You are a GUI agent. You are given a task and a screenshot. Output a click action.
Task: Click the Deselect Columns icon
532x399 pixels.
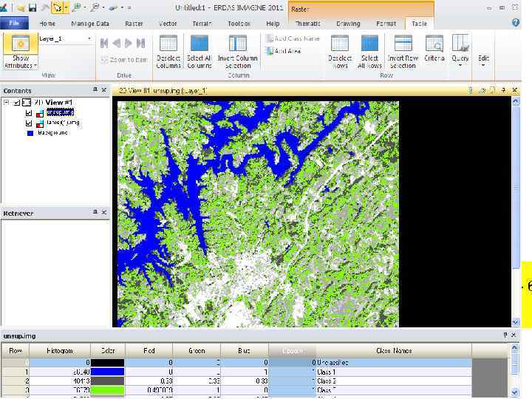tap(168, 44)
